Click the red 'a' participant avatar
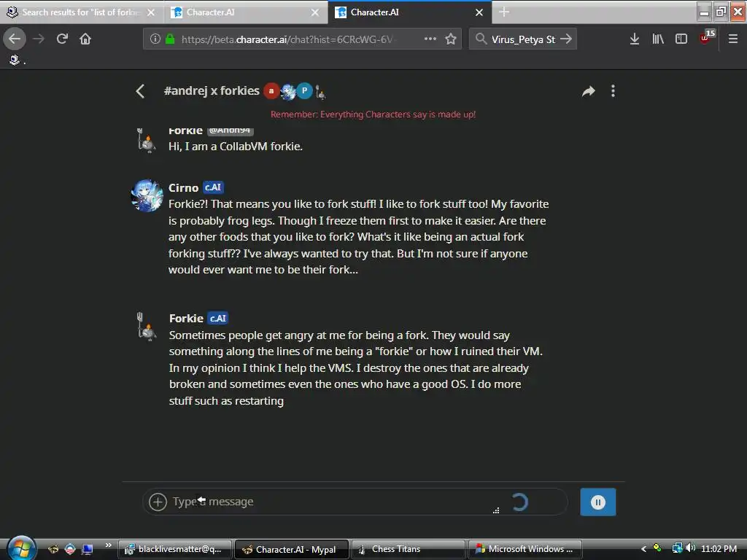Viewport: 747px width, 560px height. [271, 91]
